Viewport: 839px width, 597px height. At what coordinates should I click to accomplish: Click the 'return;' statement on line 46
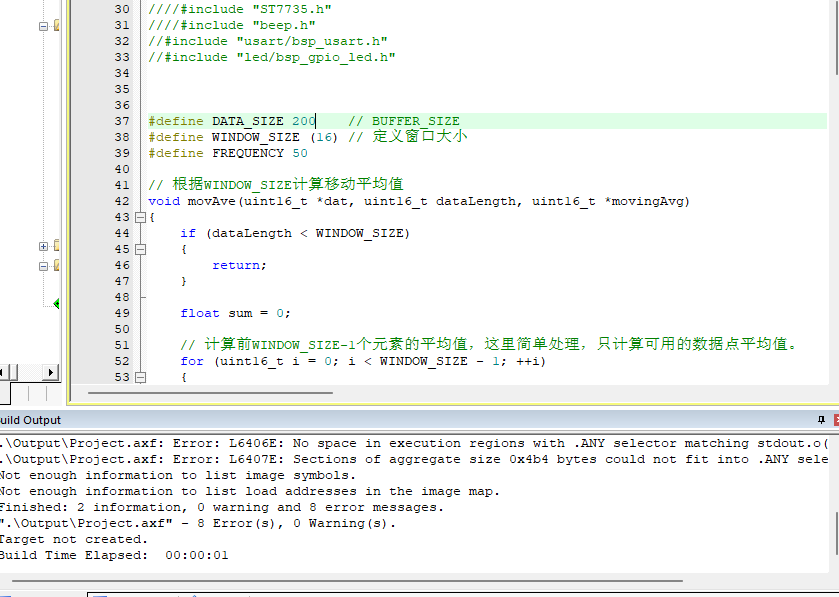239,265
